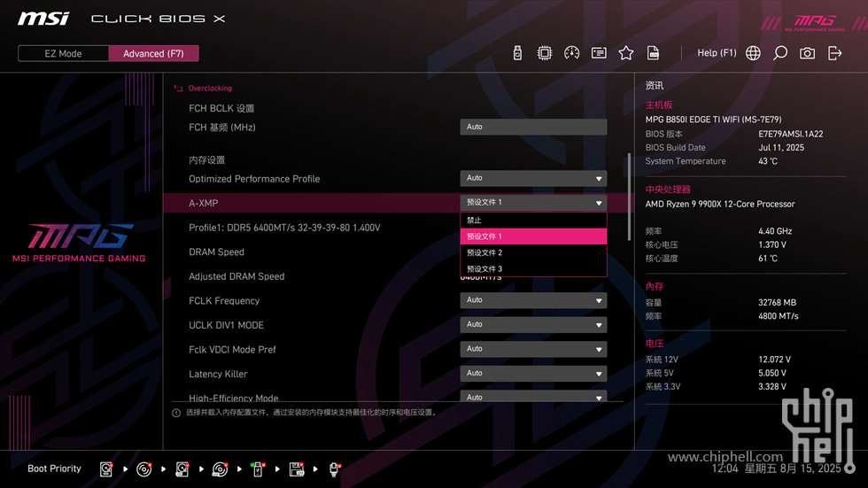The width and height of the screenshot is (868, 488).
Task: Select the Latency Killer label
Action: 218,374
